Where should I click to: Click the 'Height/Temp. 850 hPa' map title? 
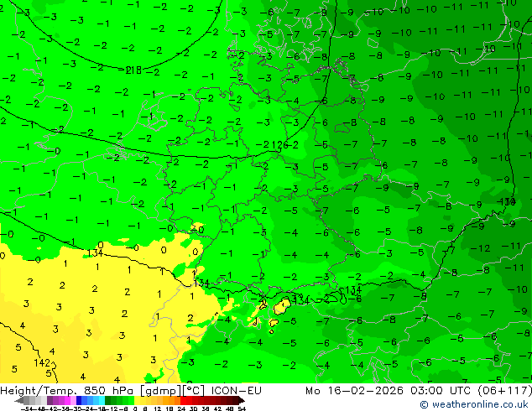67,391
